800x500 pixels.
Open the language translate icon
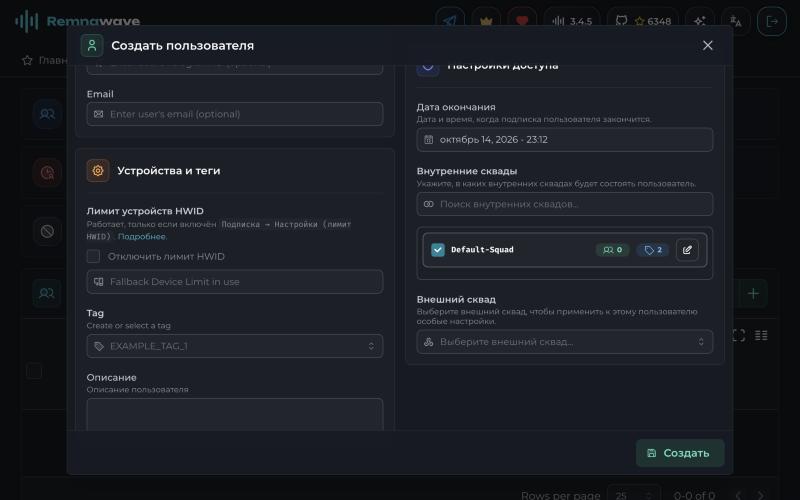(736, 21)
